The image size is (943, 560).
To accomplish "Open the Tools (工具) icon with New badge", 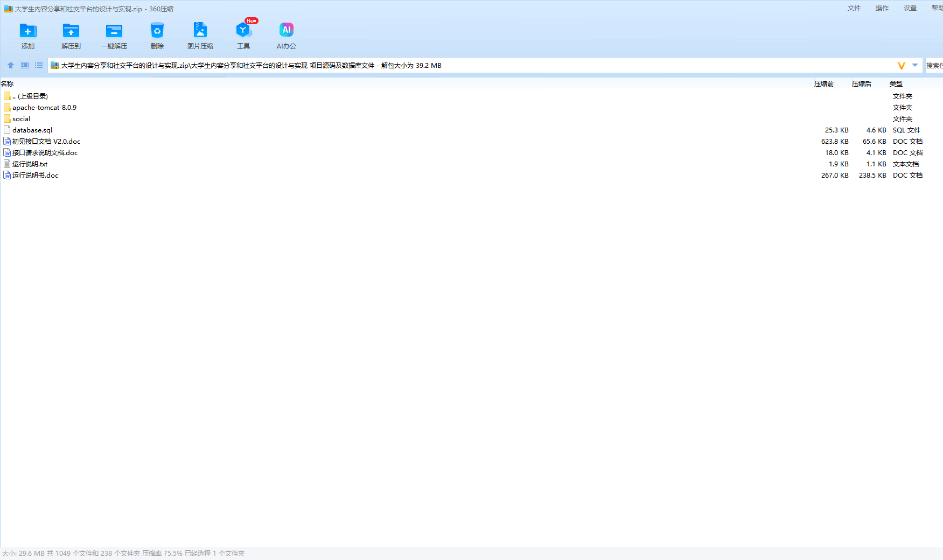I will 243,31.
